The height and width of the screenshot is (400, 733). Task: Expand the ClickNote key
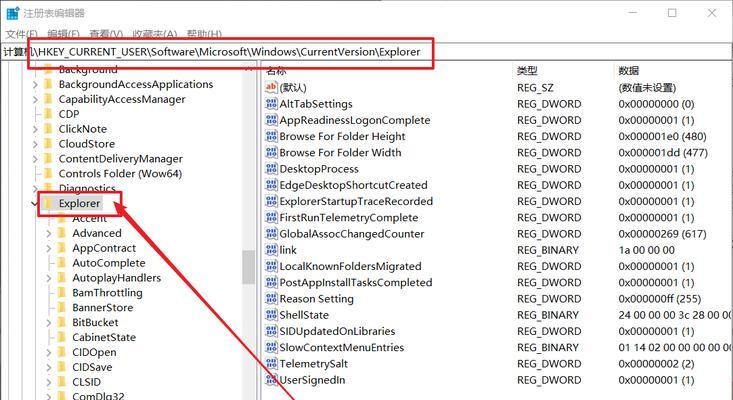pos(35,129)
